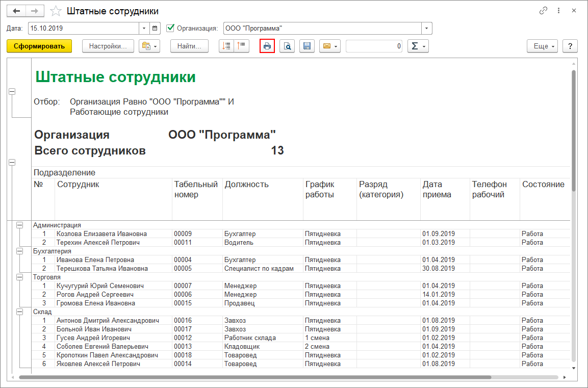Print the report with printer icon

pos(267,46)
